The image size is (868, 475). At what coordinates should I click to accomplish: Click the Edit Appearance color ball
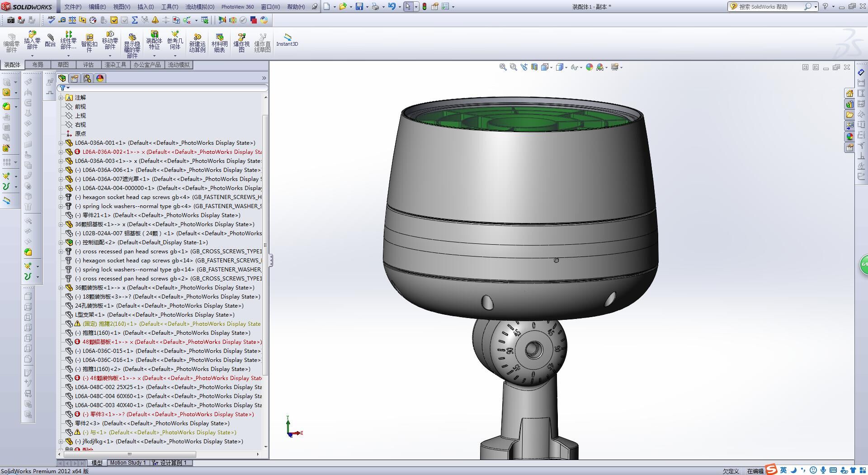tap(589, 67)
